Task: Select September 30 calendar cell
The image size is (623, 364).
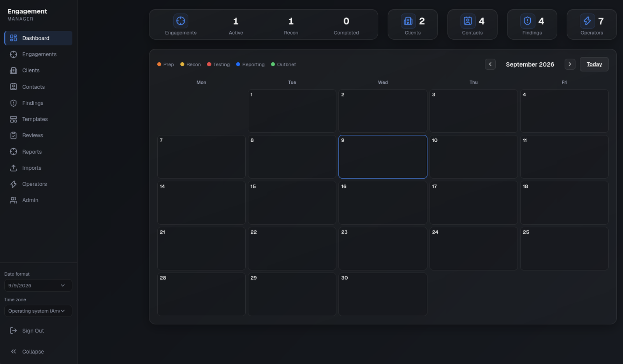Action: [x=383, y=294]
